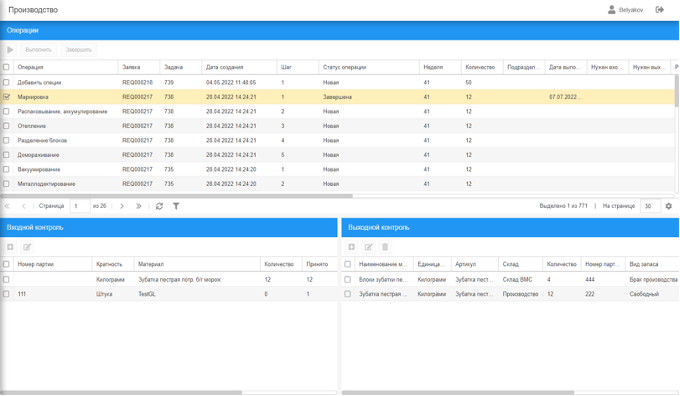Screen dimensions: 680x396
Task: Click the Входной контроль panel header
Action: click(169, 227)
